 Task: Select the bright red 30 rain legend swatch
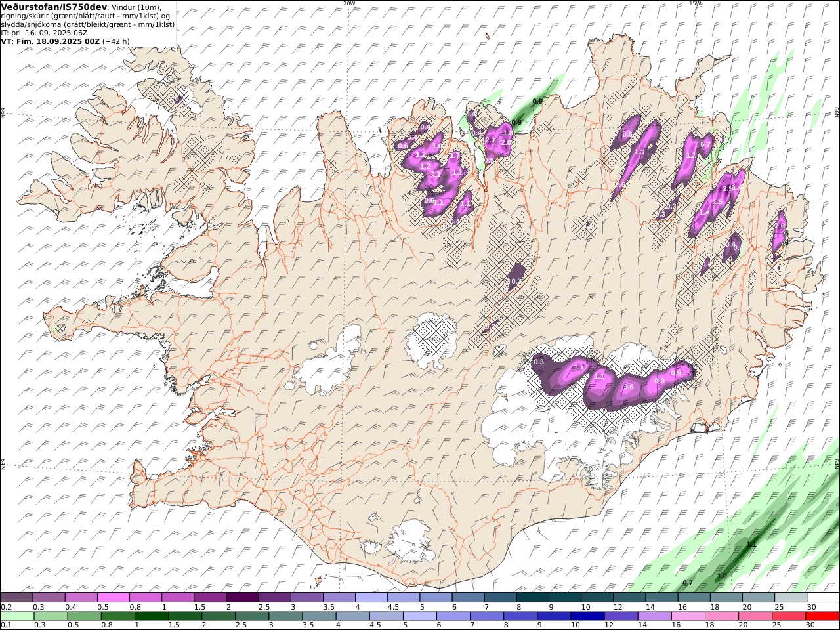tap(822, 616)
